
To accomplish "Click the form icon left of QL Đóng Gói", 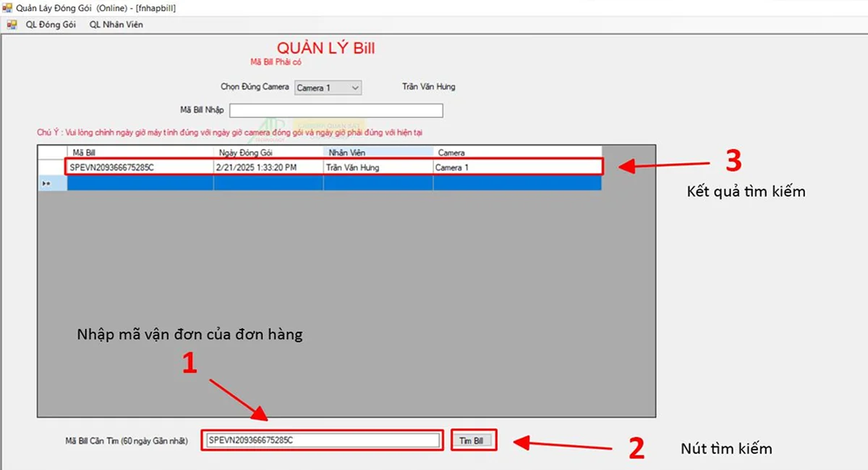I will point(12,25).
